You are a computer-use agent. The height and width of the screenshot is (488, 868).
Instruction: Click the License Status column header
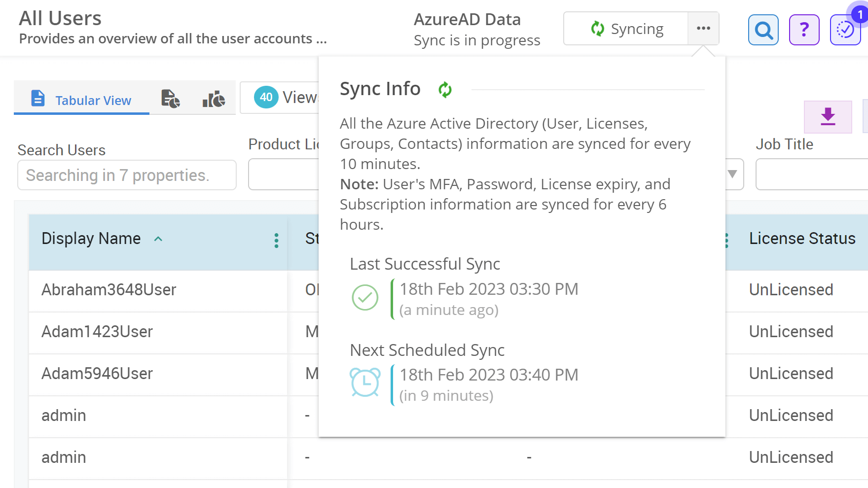tap(802, 239)
